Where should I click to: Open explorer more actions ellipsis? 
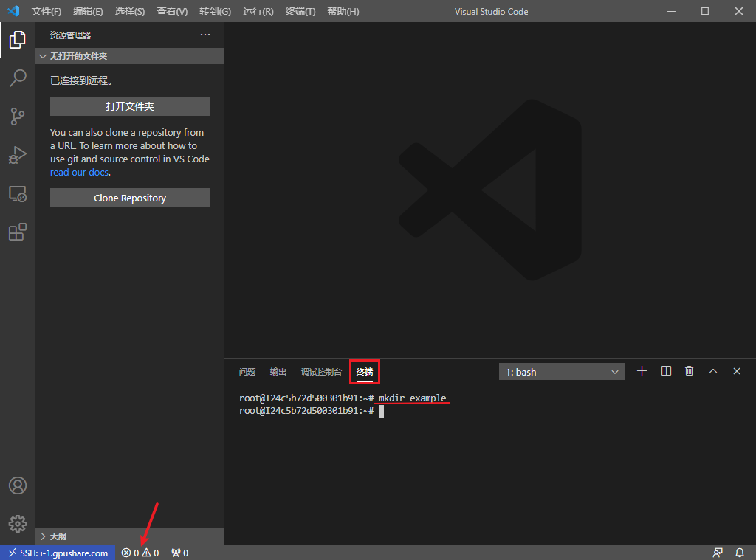coord(205,35)
